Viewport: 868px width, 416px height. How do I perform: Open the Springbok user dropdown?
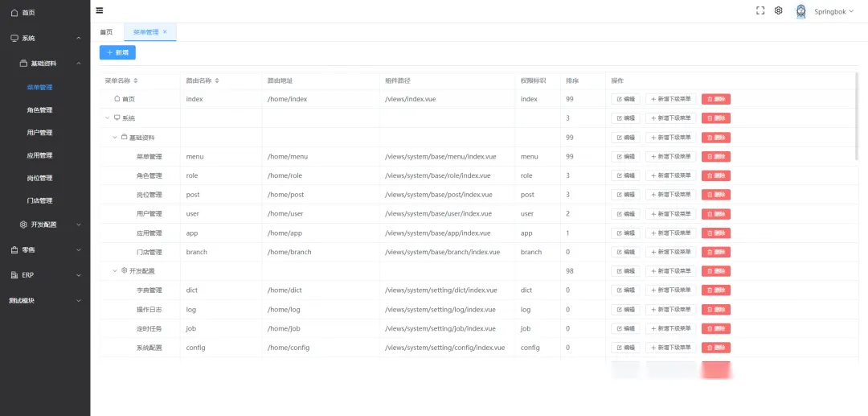[x=834, y=11]
